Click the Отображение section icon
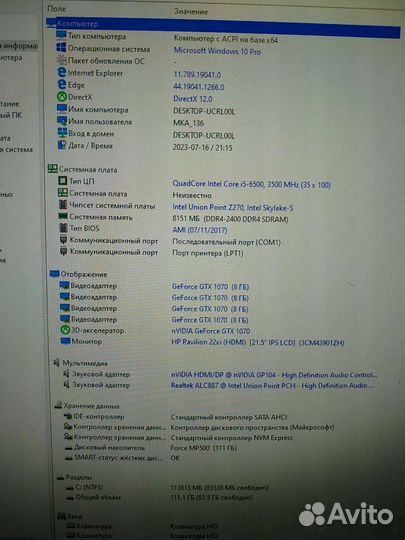Viewport: 405px width, 540px height. [x=54, y=274]
